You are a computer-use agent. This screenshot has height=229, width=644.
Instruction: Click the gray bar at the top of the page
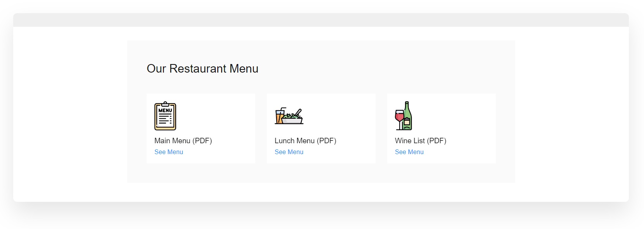(321, 20)
